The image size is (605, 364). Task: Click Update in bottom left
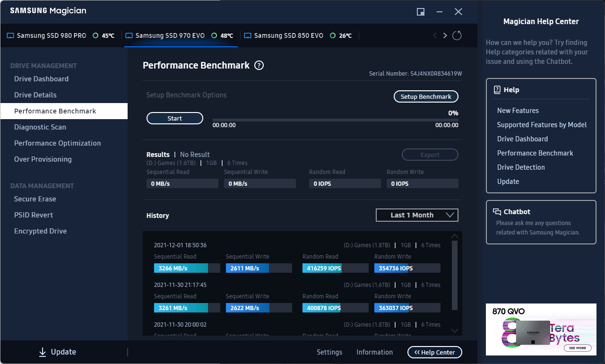(x=57, y=352)
